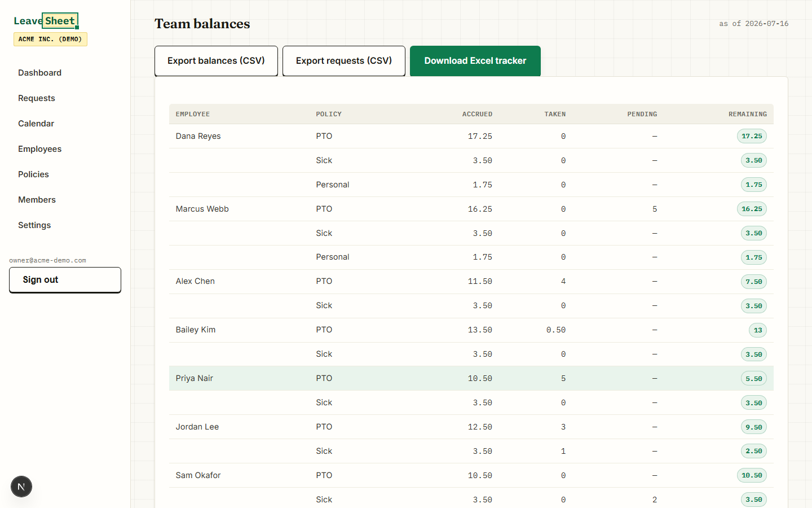Click the LeaveSheet logo
This screenshot has width=812, height=508.
click(46, 21)
